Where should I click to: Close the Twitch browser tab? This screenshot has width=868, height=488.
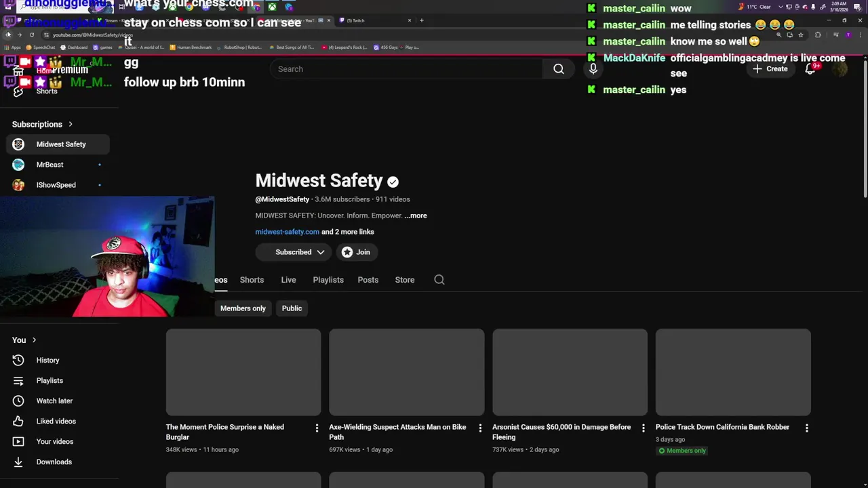tap(410, 20)
